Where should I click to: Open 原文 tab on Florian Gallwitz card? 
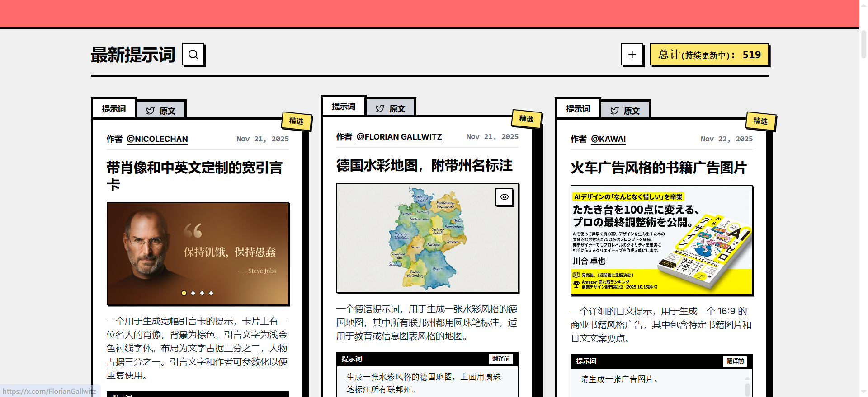(x=391, y=108)
